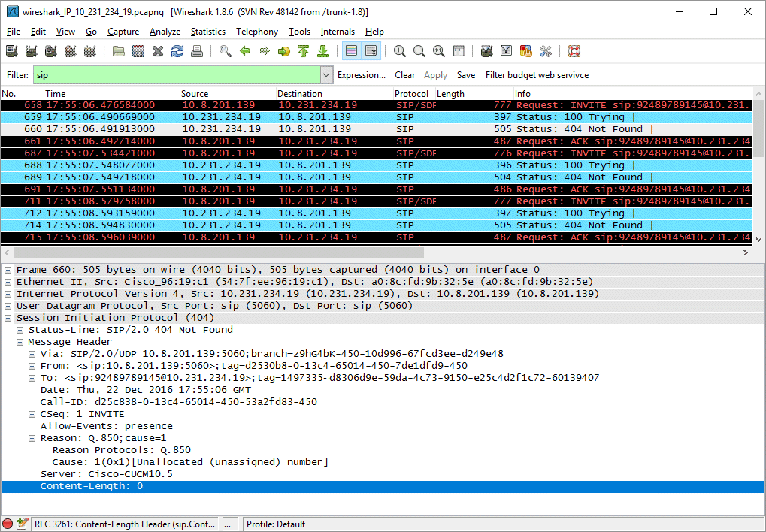Viewport: 766px width, 532px height.
Task: Toggle packet list colorization
Action: [x=351, y=51]
